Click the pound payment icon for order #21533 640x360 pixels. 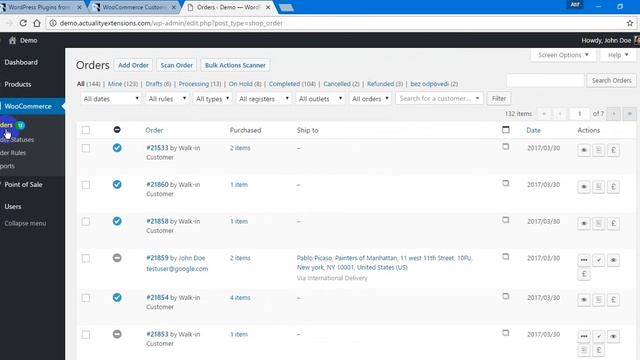pos(613,150)
